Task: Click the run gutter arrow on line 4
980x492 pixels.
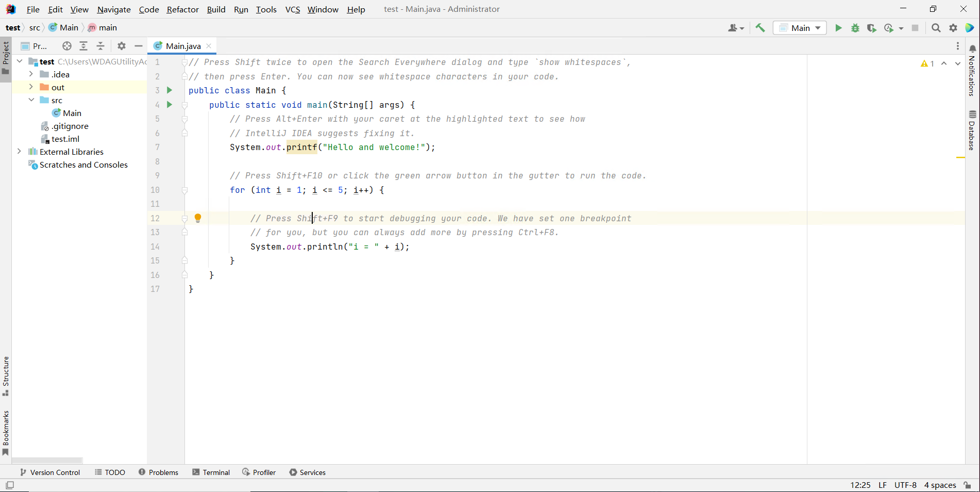Action: (x=170, y=105)
